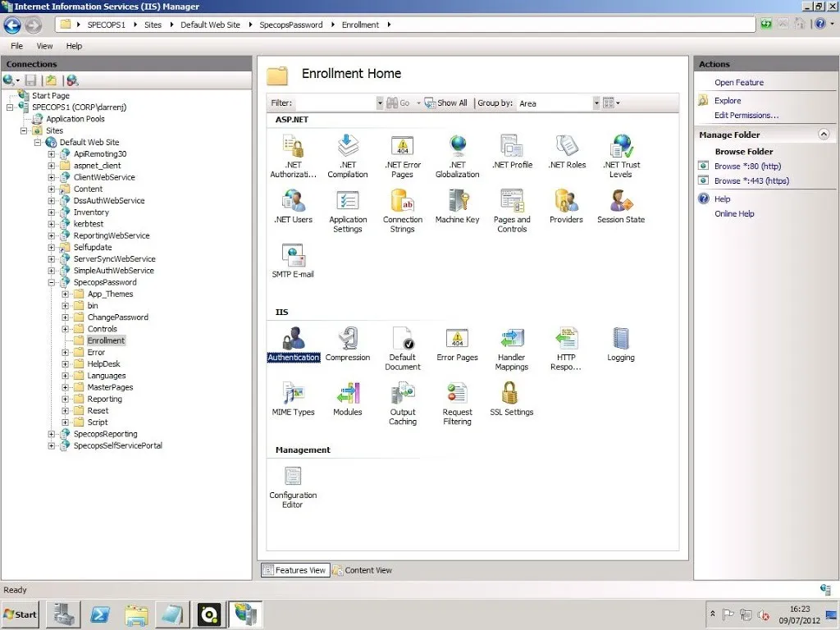840x630 pixels.
Task: Open the .NET Profile feature
Action: coord(512,152)
